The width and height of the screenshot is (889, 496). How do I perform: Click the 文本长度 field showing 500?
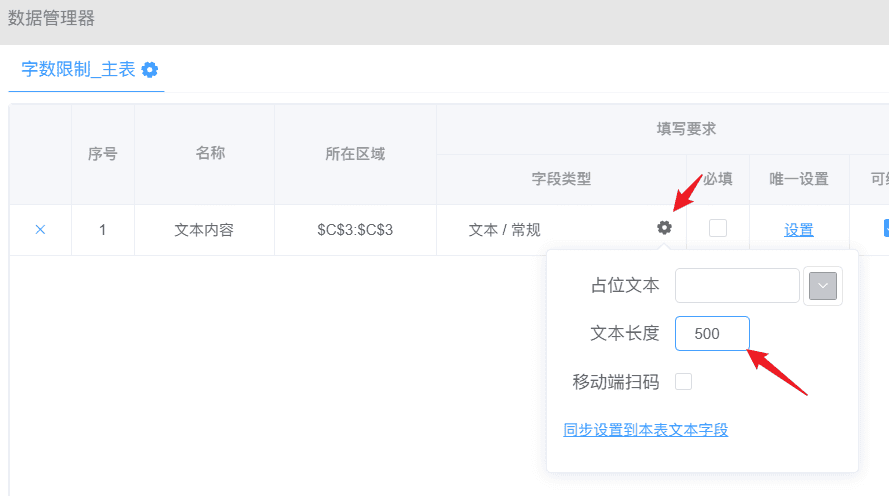tap(712, 333)
